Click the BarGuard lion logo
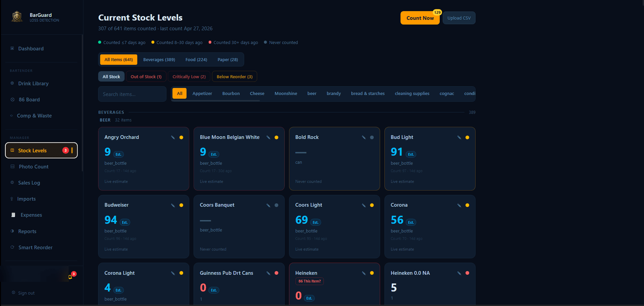This screenshot has height=306, width=644. coord(17,16)
